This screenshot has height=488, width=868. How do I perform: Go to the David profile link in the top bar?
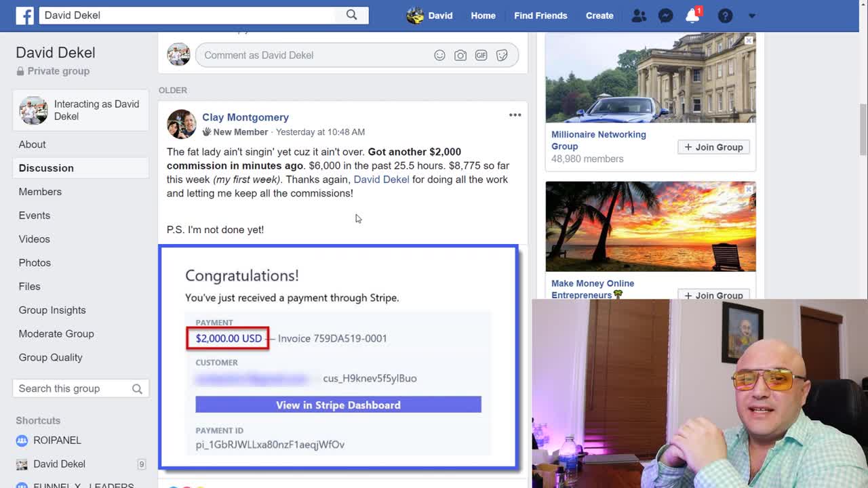click(440, 16)
